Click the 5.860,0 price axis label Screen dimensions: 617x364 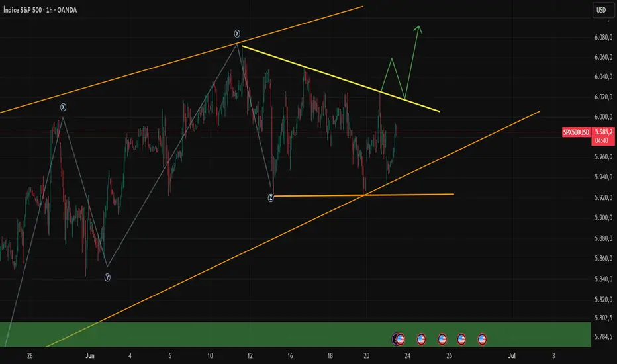coord(603,259)
